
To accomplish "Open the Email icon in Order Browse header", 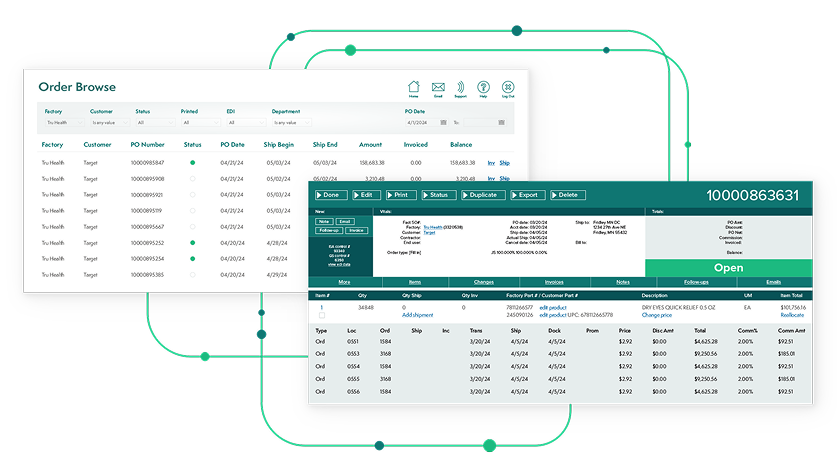I will [438, 89].
